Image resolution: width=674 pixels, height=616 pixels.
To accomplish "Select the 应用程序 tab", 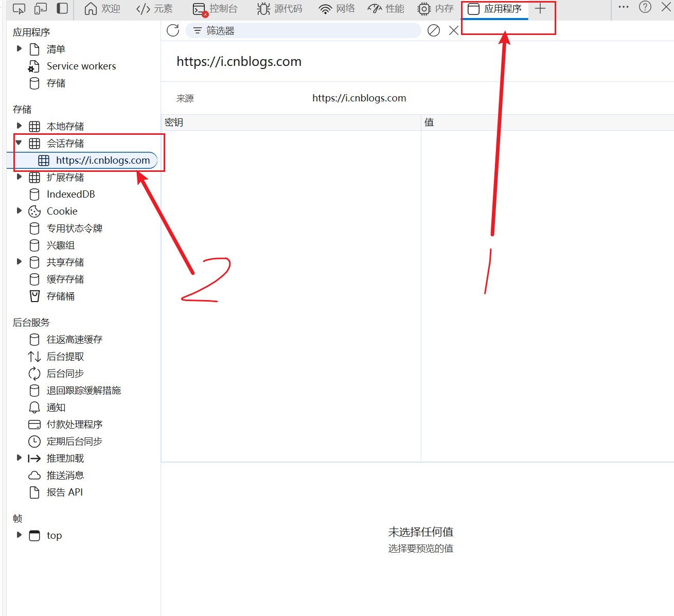I will 495,9.
